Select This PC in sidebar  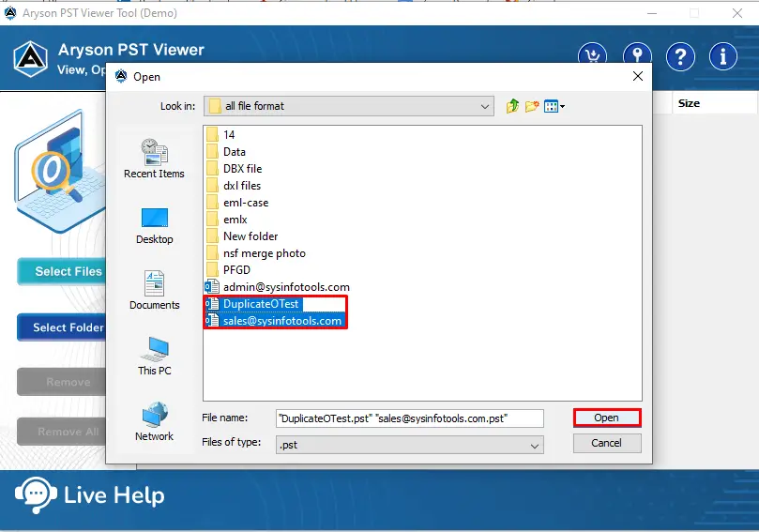[x=154, y=357]
